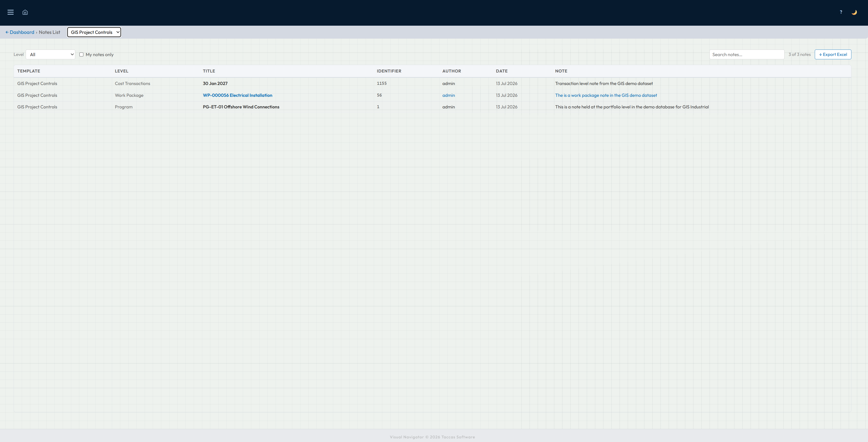The height and width of the screenshot is (442, 868).
Task: Open the 30 Jan 2027 title
Action: click(215, 83)
